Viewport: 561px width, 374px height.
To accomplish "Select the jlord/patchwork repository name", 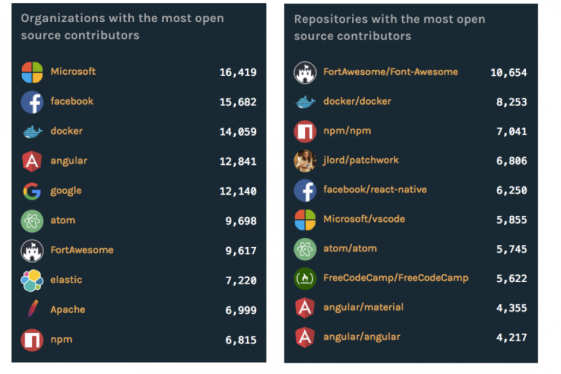I will tap(361, 160).
